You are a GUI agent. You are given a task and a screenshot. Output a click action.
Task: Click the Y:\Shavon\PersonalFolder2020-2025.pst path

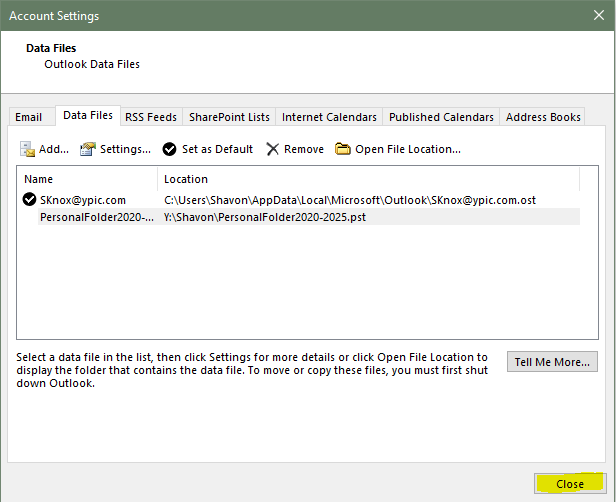[x=265, y=217]
